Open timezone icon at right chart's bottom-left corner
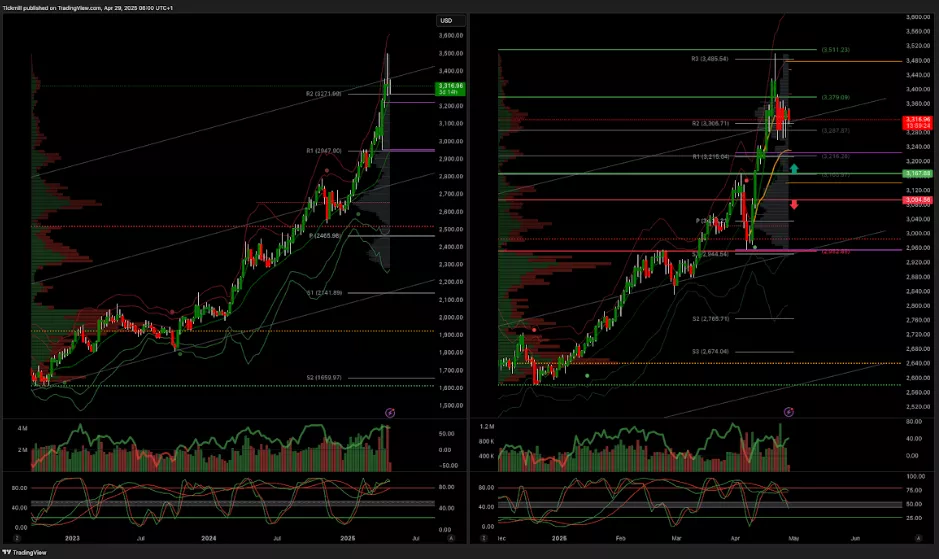The width and height of the screenshot is (939, 559). [x=482, y=538]
